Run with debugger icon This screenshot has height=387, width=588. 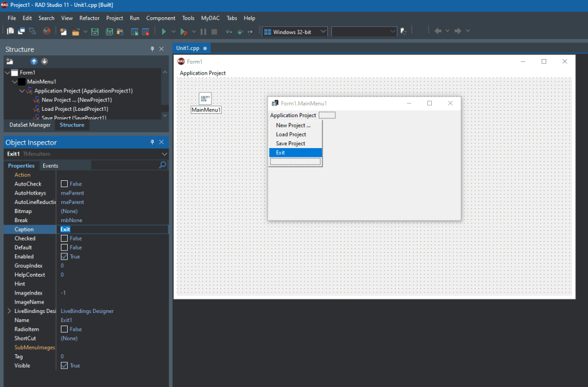[183, 32]
